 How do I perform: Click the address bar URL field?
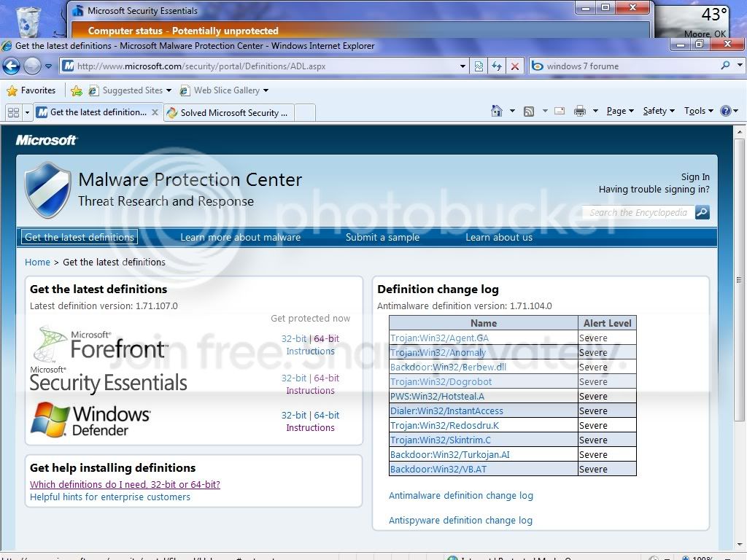pos(260,66)
